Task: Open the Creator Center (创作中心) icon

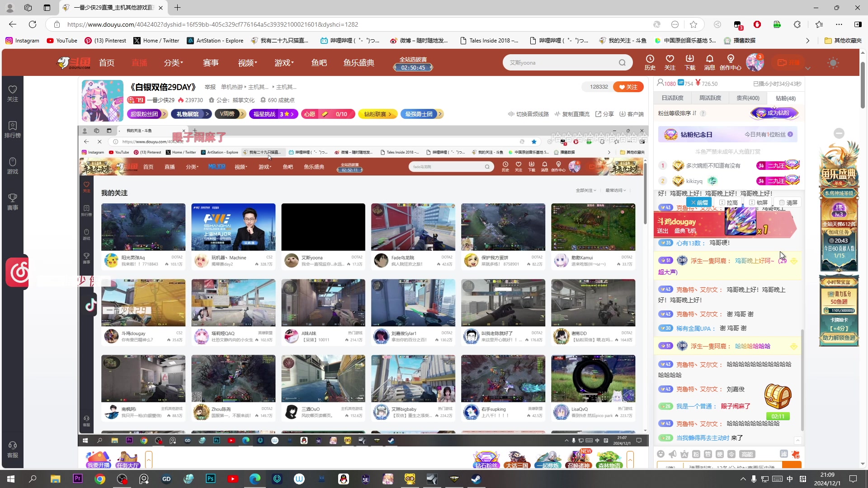Action: coord(730,62)
